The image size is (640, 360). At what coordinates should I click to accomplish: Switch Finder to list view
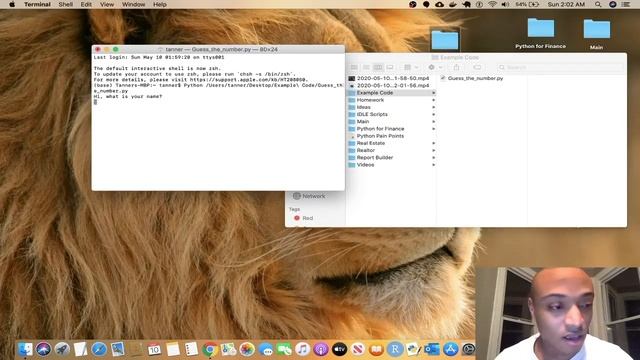[x=366, y=67]
